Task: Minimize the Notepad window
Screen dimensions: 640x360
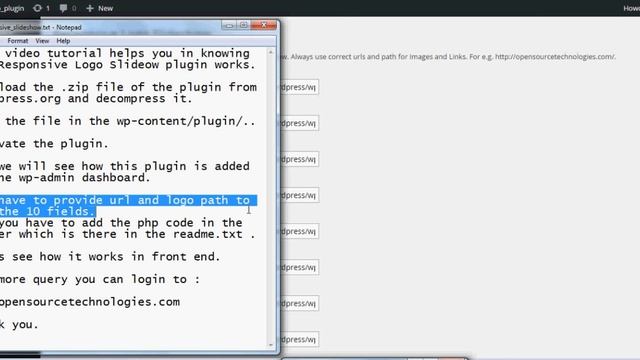Action: tap(229, 25)
